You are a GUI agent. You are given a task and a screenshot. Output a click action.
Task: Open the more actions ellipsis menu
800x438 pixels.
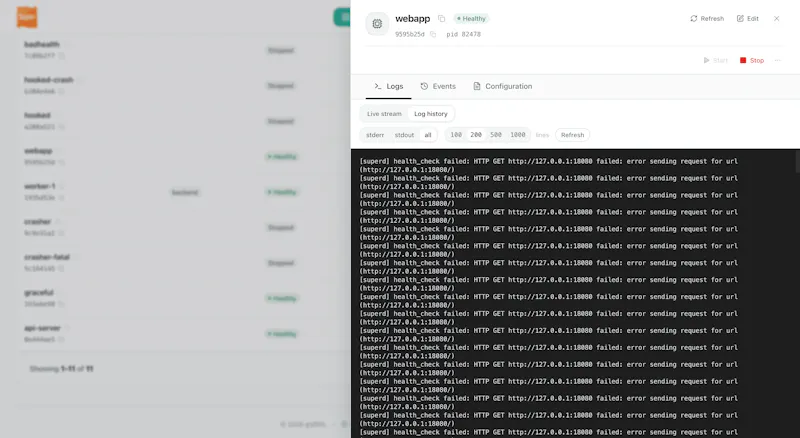tap(778, 60)
